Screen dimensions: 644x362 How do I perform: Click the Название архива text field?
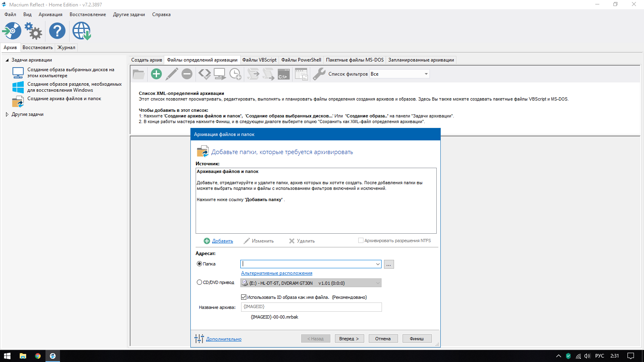click(x=311, y=307)
